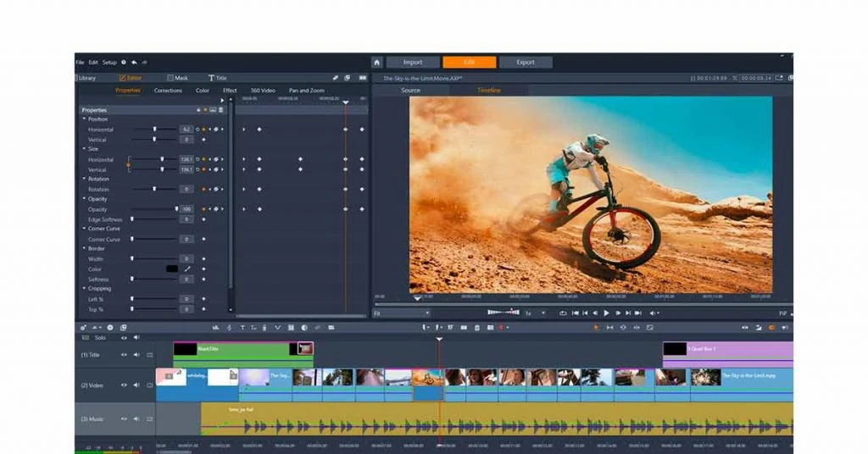Viewport: 868px width, 454px height.
Task: Mute the Music track audio
Action: tap(136, 419)
